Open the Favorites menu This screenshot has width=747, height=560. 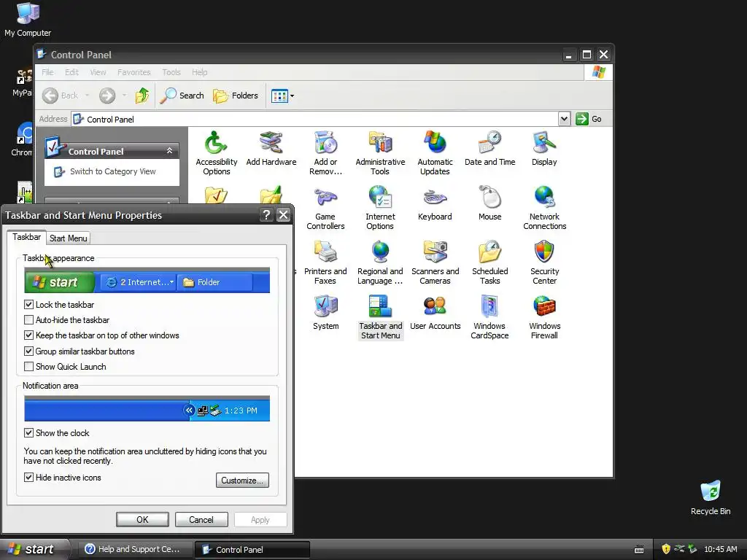point(134,72)
